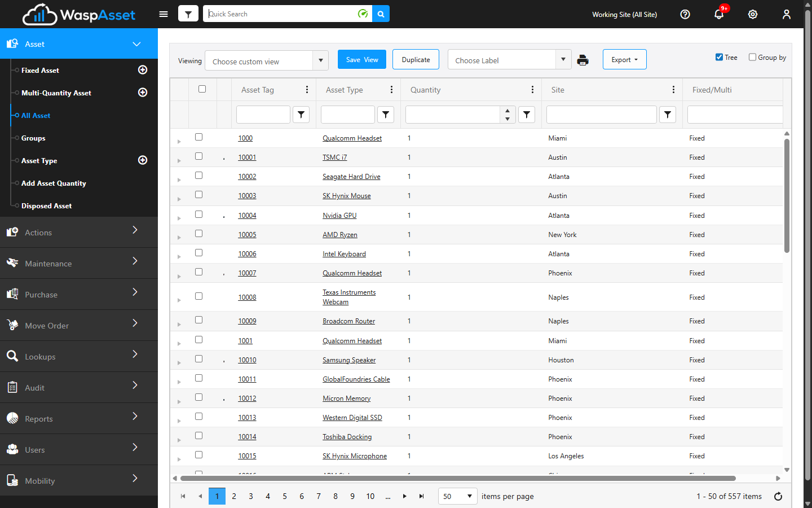The height and width of the screenshot is (508, 812).
Task: Go to the last page pager icon
Action: [x=421, y=496]
